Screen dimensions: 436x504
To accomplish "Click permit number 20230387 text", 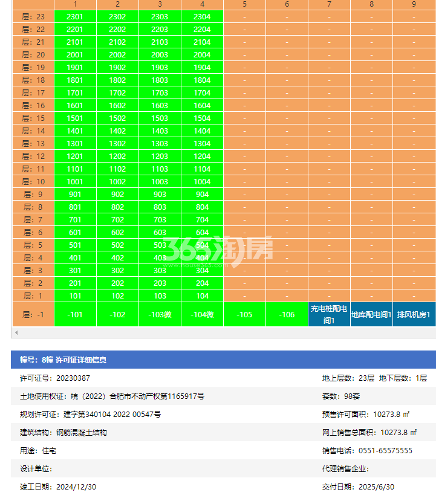I will click(73, 378).
